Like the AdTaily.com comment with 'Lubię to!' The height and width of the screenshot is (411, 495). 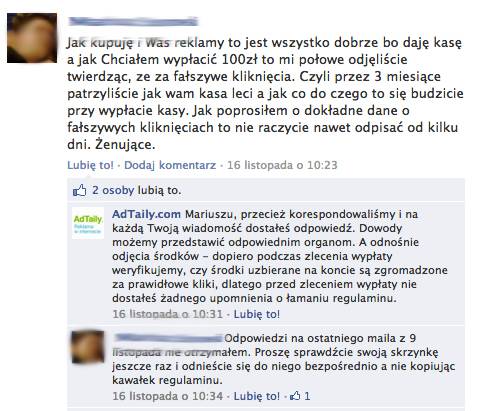pos(257,314)
